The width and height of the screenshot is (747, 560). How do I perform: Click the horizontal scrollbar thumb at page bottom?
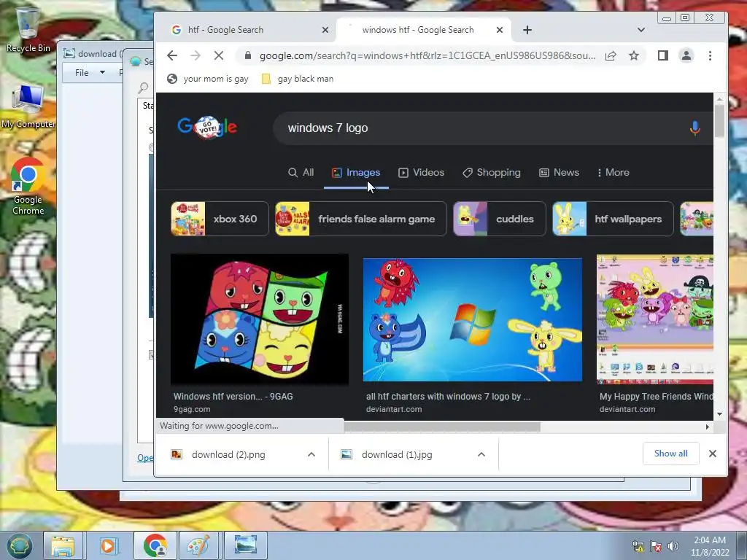point(442,427)
